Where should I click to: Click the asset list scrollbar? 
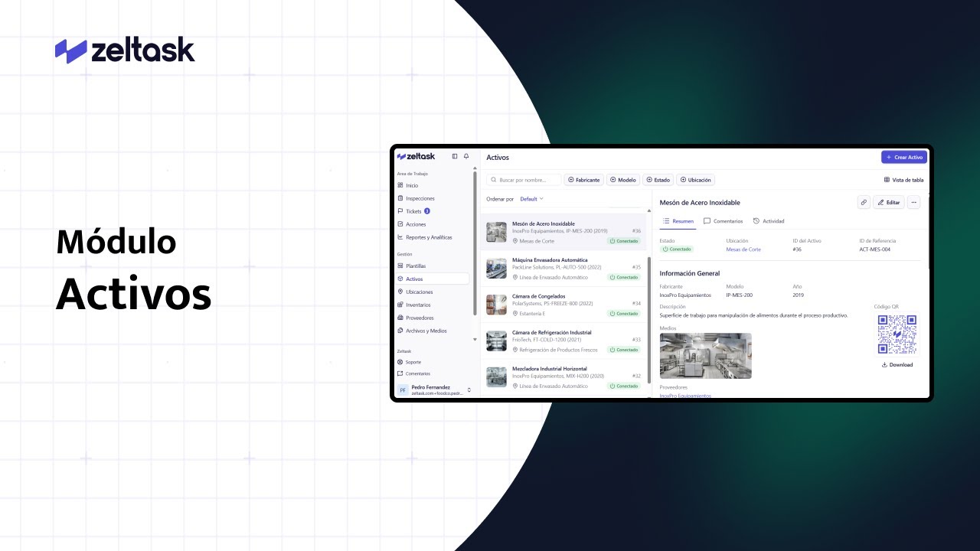649,320
